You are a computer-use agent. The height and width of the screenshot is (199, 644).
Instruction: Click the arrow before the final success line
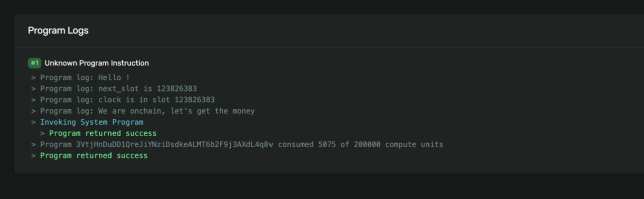33,156
